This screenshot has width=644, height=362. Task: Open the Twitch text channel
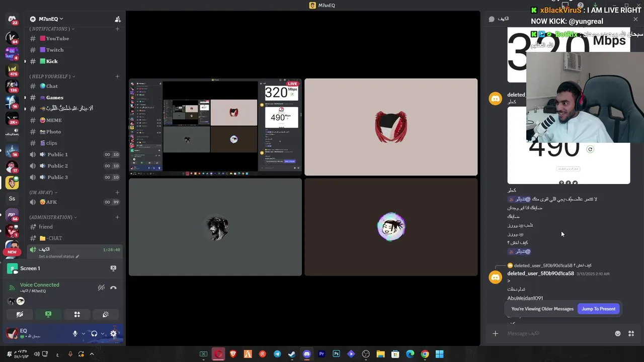tap(73, 50)
